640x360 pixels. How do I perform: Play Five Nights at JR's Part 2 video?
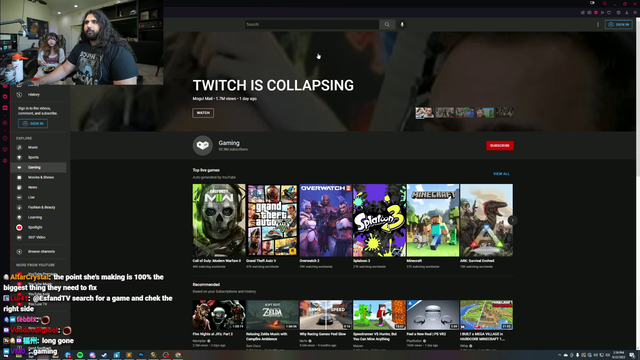(x=219, y=315)
